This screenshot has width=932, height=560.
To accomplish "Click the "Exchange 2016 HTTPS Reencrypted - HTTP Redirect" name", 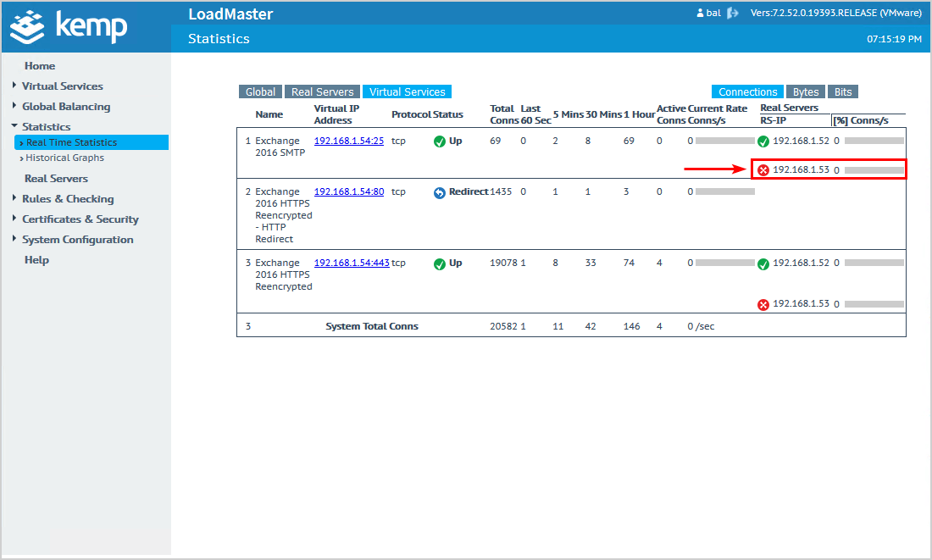I will tap(284, 215).
